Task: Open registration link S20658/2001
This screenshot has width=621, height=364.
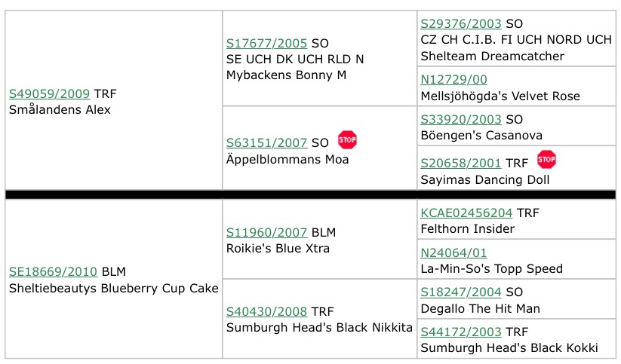Action: click(461, 163)
